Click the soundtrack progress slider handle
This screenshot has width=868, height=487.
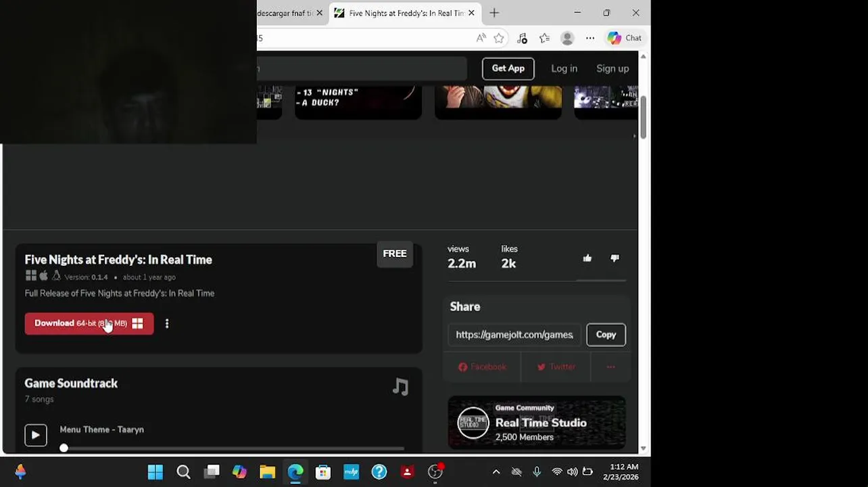tap(64, 448)
